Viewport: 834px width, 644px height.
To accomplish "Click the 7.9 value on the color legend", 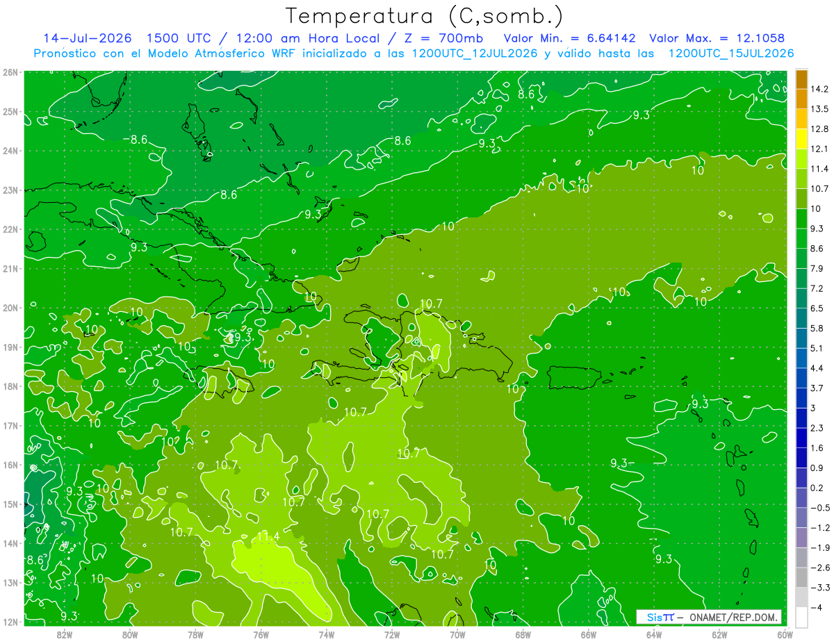I will click(x=817, y=268).
